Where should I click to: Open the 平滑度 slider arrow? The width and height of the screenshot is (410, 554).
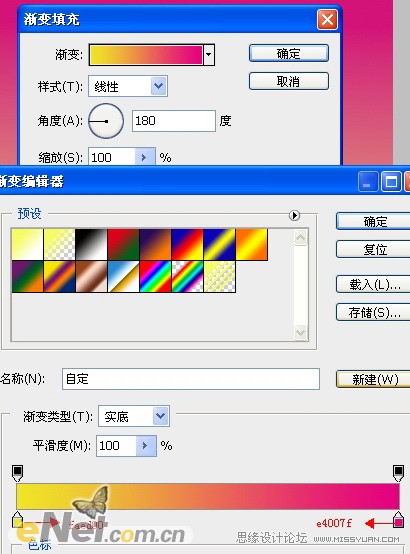pyautogui.click(x=146, y=446)
